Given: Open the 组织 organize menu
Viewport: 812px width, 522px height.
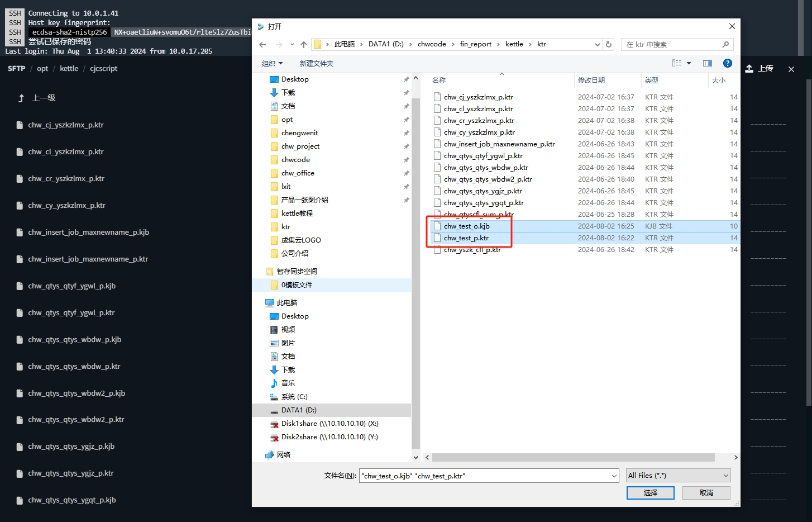Looking at the screenshot, I should coord(272,64).
